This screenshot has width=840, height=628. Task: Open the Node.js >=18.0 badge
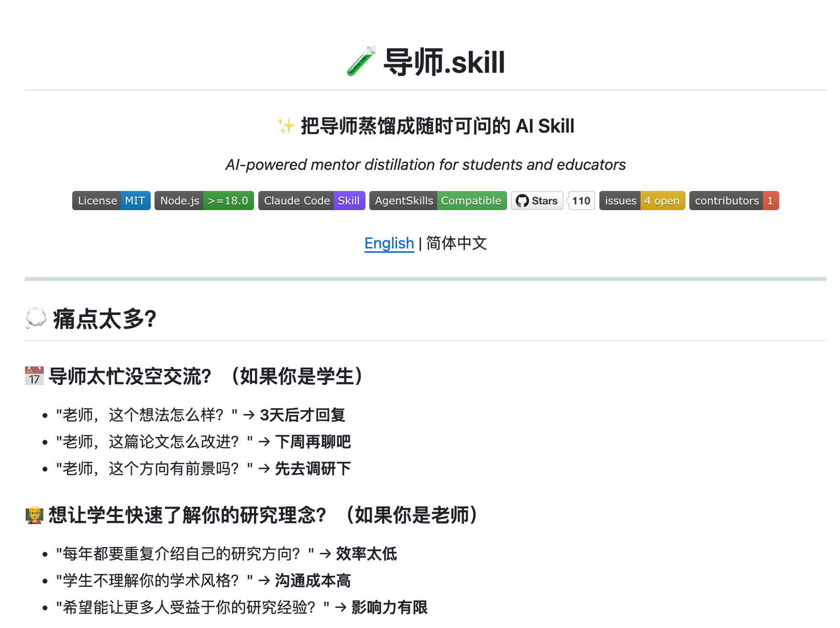point(204,201)
